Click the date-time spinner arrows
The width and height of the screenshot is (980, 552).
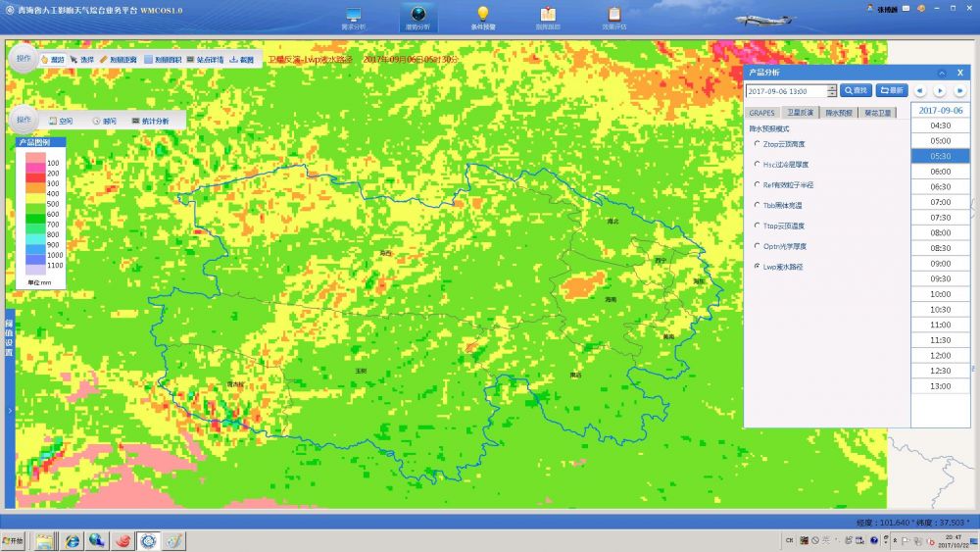pyautogui.click(x=832, y=91)
